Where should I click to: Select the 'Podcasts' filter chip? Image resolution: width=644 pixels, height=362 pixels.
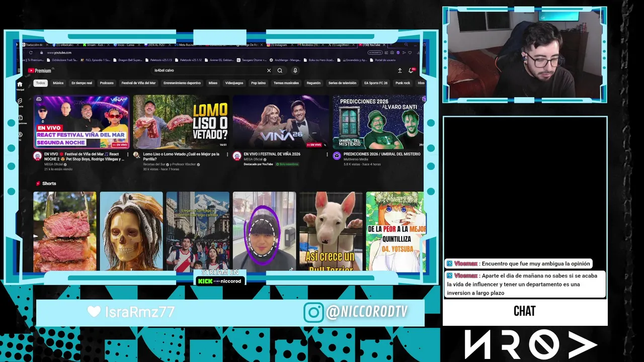click(x=107, y=83)
